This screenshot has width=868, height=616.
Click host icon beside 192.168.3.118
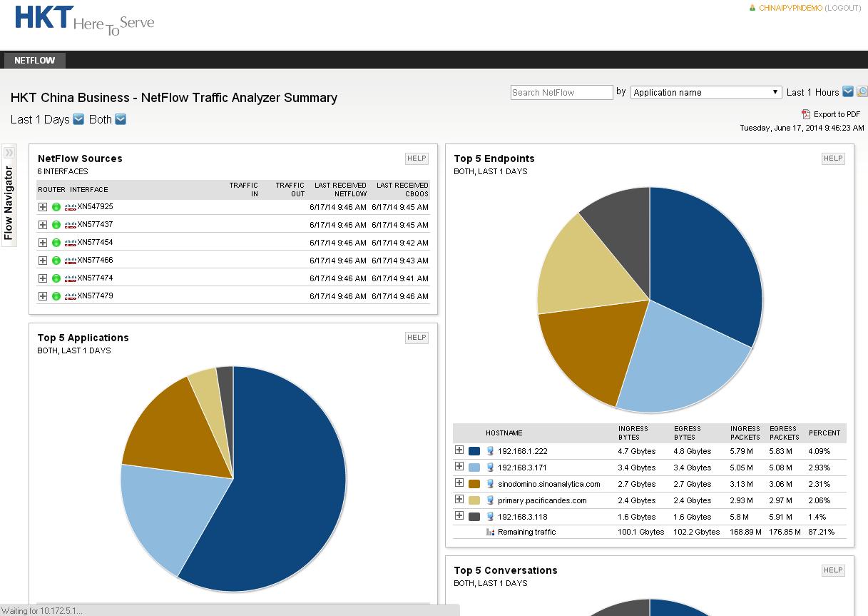tap(490, 517)
